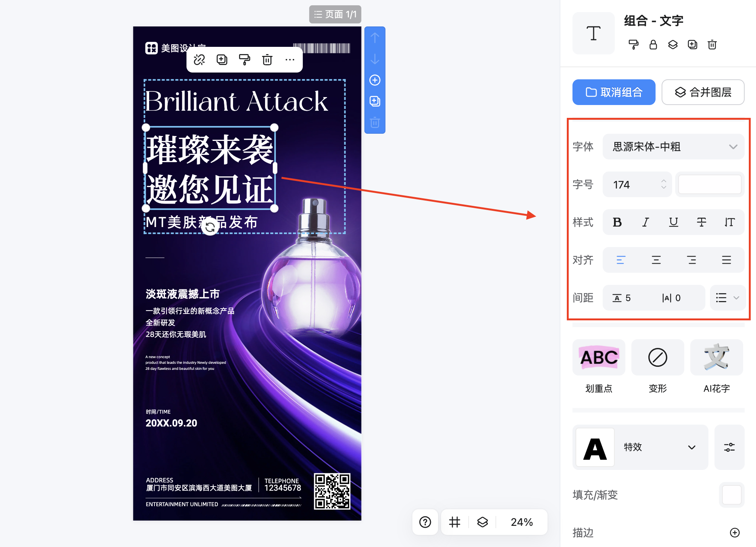Toggle underline on the selected text
Screen dimensions: 756x547
674,222
